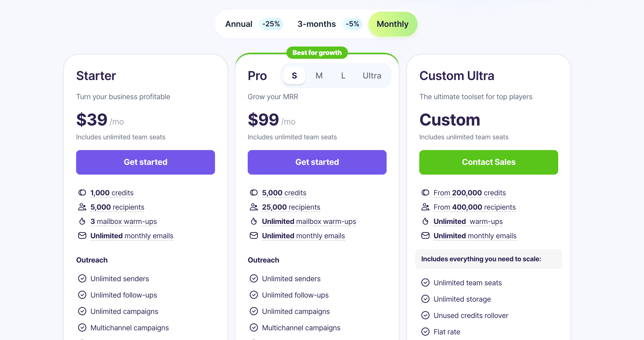Viewport: 644px width, 340px height.
Task: Click the checkmark beside Unlimited senders on Starter
Action: (x=82, y=278)
